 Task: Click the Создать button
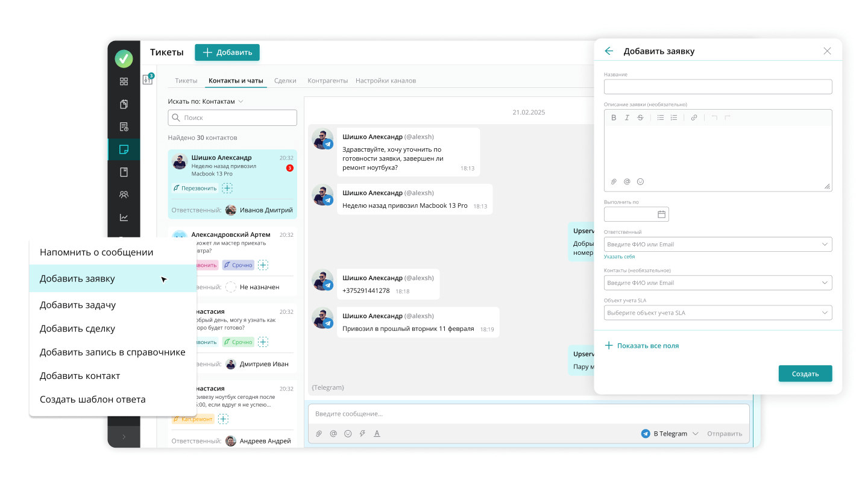pos(805,374)
